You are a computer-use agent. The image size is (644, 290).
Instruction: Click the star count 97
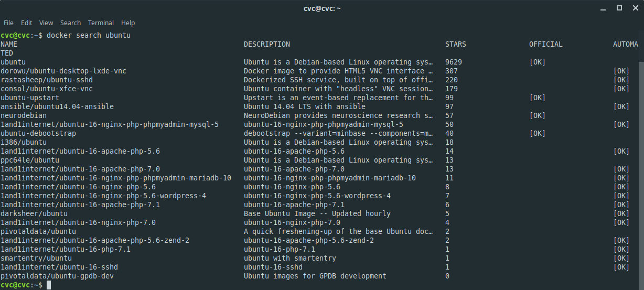pyautogui.click(x=449, y=106)
